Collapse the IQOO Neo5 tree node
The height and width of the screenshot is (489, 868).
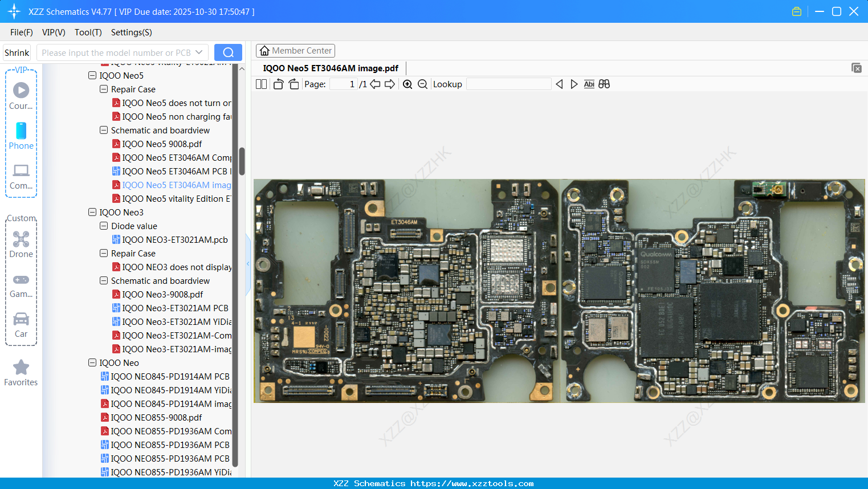[92, 75]
